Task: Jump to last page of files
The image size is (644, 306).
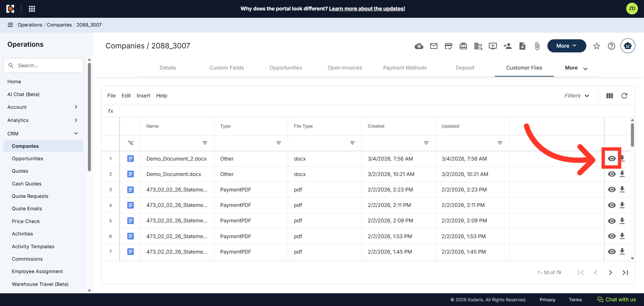Action: tap(625, 272)
